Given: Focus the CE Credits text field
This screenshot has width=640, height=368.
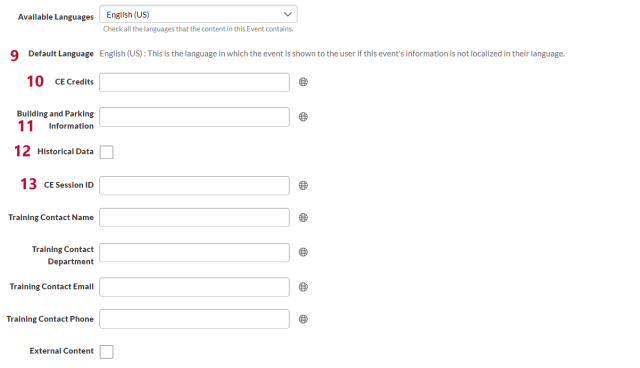Looking at the screenshot, I should [x=194, y=82].
